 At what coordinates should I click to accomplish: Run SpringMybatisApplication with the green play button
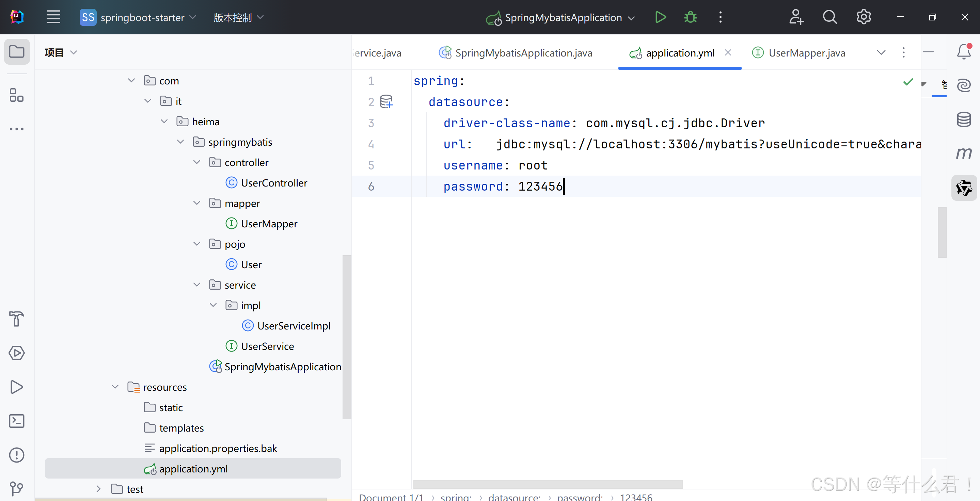coord(661,17)
